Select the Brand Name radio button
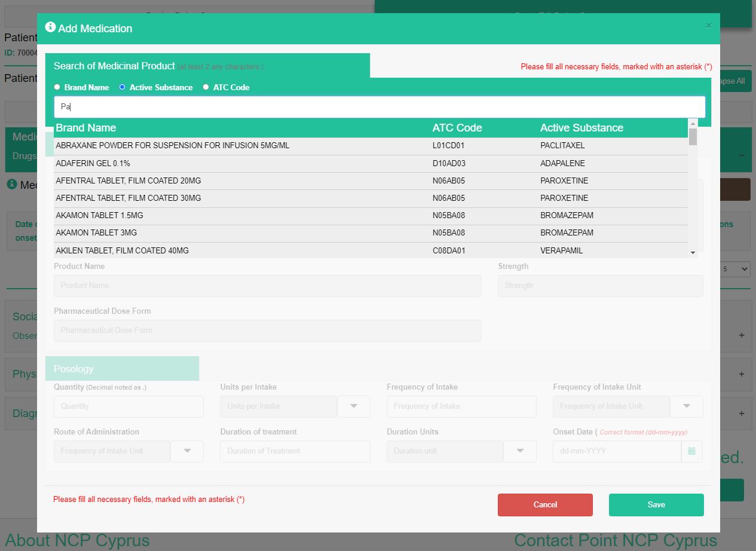 [x=57, y=87]
